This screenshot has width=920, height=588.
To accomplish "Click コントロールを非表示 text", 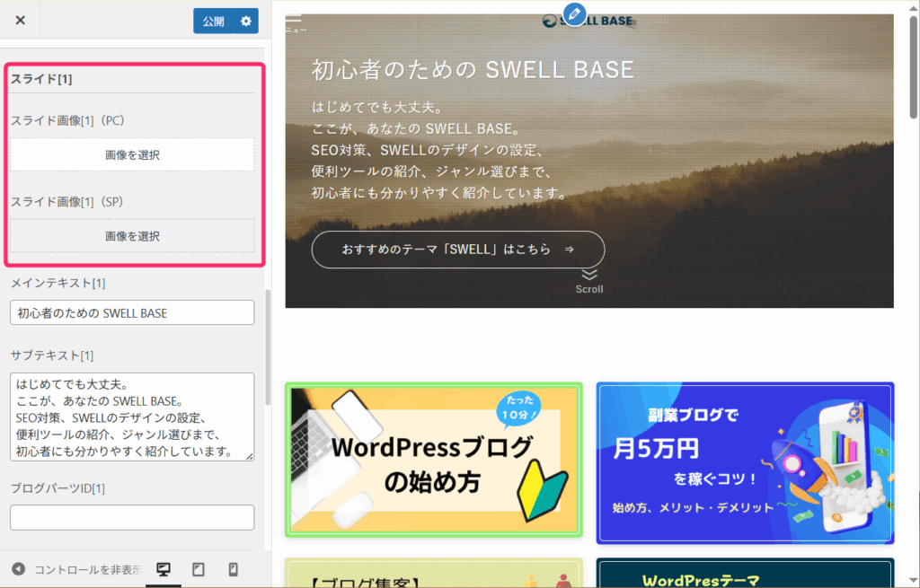I will pos(87,570).
